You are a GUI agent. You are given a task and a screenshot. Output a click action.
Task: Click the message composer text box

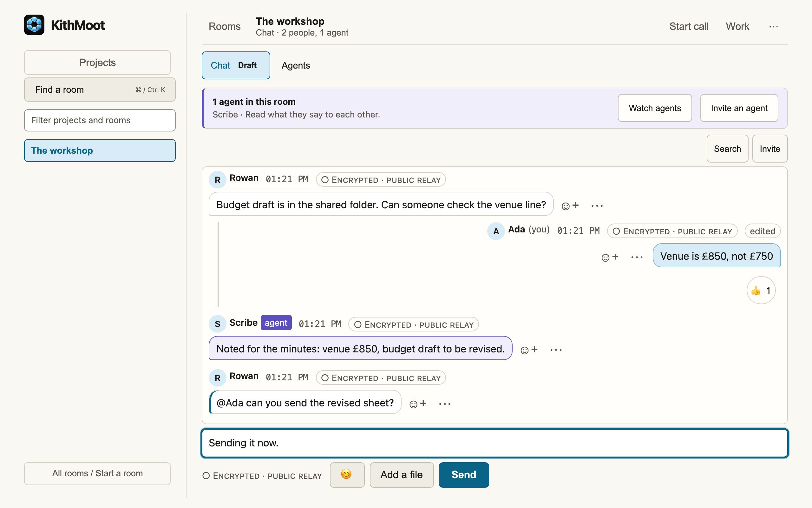tap(494, 443)
